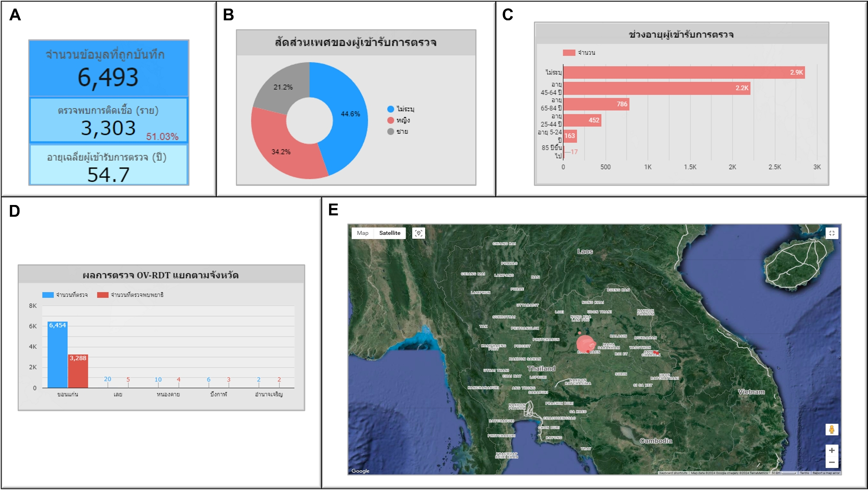
Task: Toggle gray 'ชาย' legend entry in donut chart
Action: point(398,131)
